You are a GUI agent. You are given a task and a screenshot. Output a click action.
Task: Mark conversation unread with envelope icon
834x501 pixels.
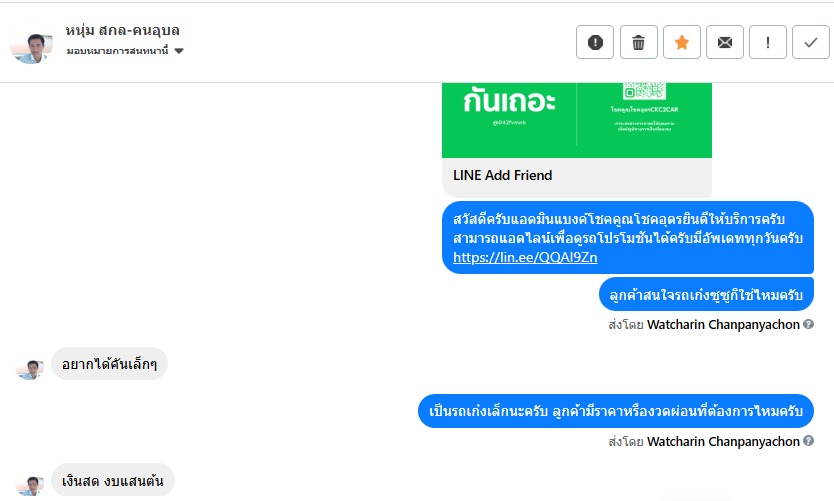click(725, 42)
